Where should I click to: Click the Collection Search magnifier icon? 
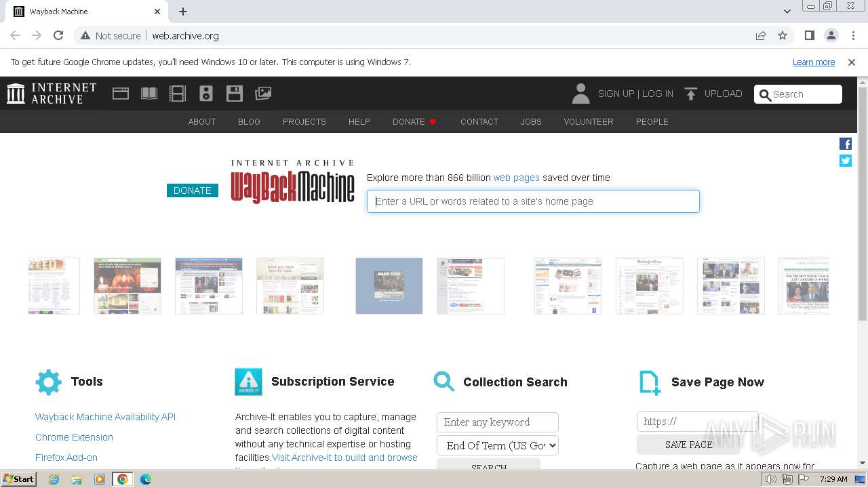click(x=444, y=382)
